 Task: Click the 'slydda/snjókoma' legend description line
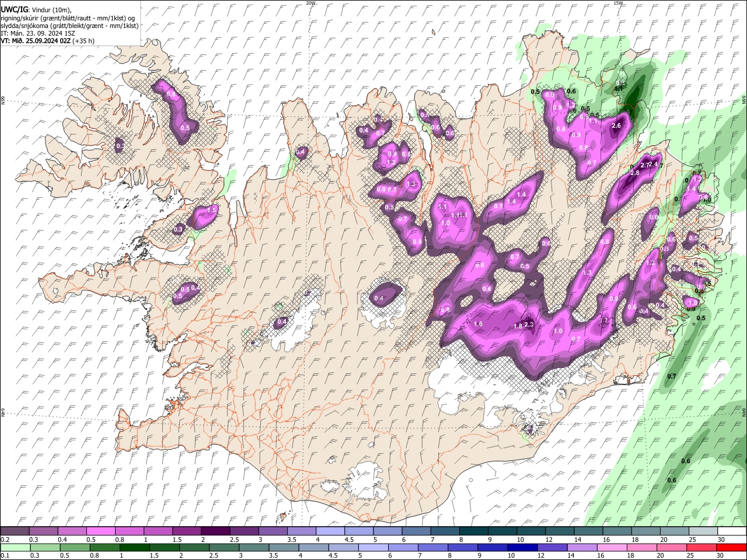(x=69, y=26)
